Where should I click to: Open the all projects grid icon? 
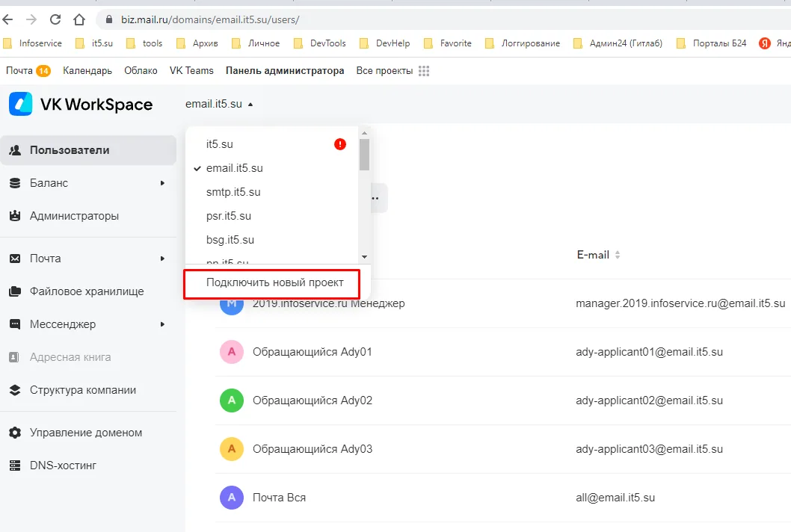[x=424, y=71]
